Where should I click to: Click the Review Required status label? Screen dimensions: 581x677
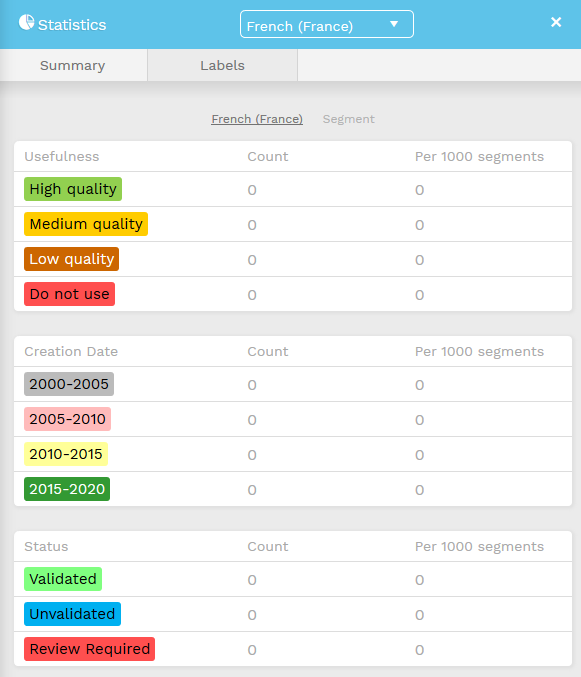pyautogui.click(x=89, y=649)
